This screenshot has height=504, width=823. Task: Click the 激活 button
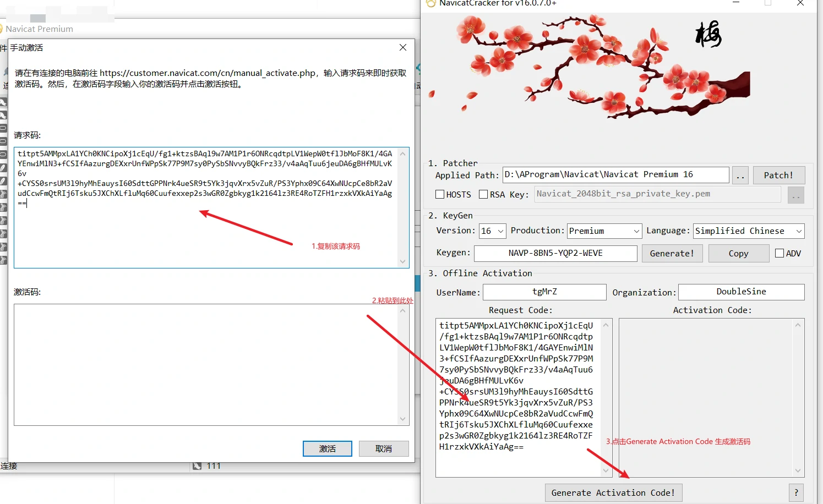click(328, 449)
